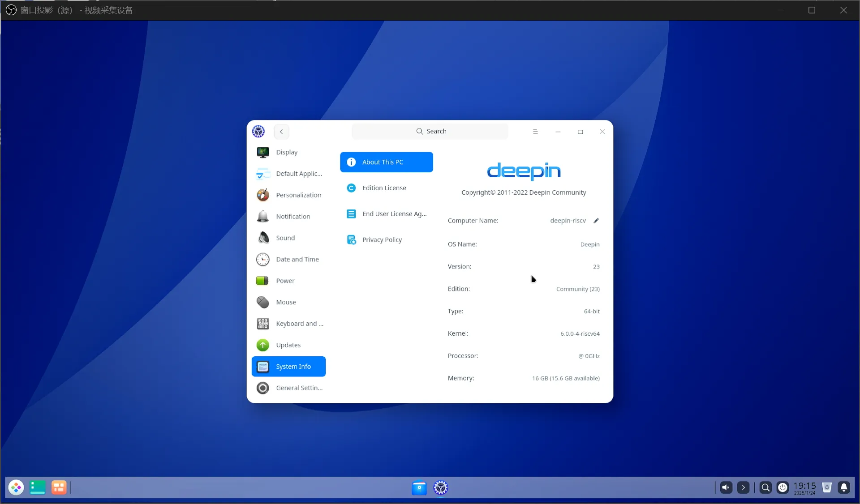The height and width of the screenshot is (504, 860).
Task: Go to Power settings
Action: click(x=285, y=281)
